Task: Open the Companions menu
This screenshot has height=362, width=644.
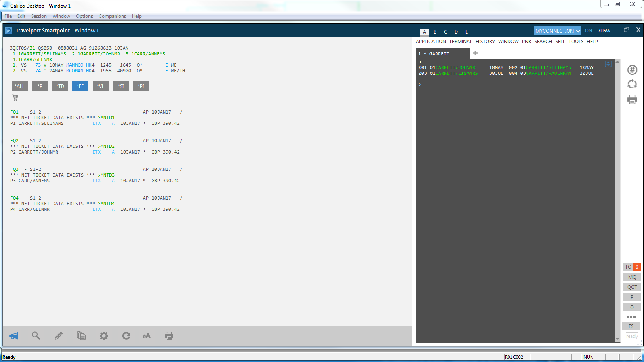Action: (112, 16)
